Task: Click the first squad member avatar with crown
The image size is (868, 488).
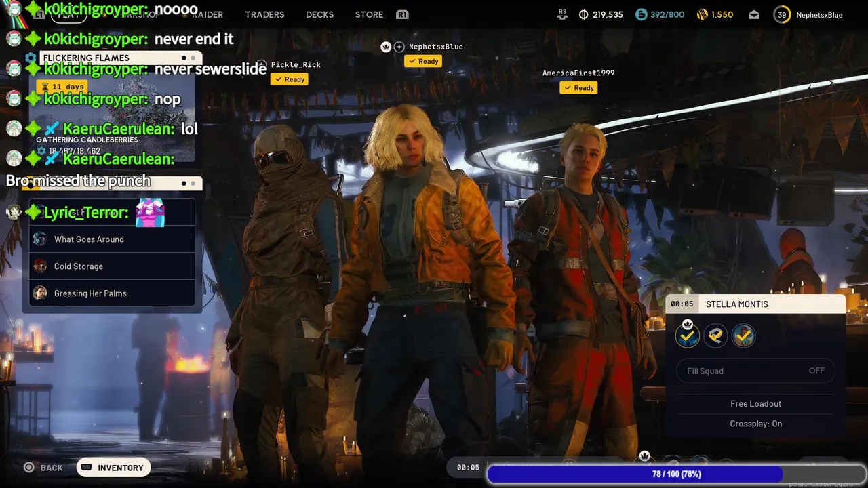Action: tap(688, 335)
